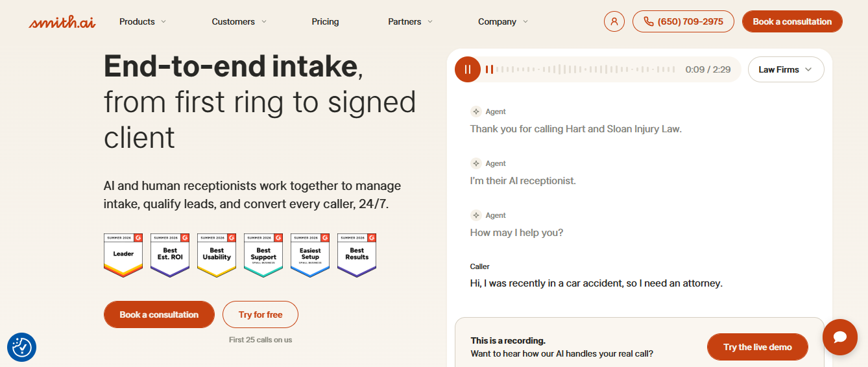Click the Best Support badge

[263, 255]
